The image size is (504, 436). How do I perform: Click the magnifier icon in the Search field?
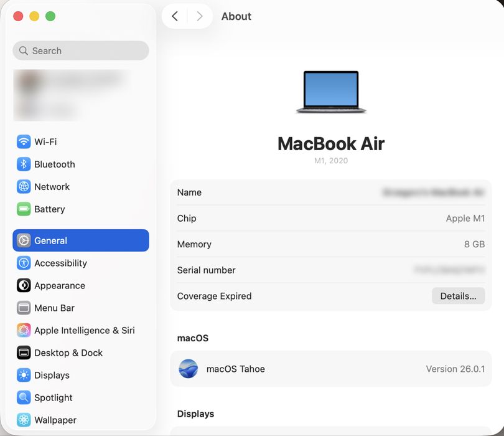[x=23, y=50]
